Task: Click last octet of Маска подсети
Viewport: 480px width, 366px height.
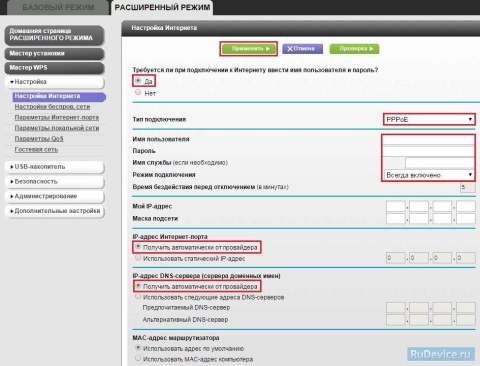Action: click(x=466, y=219)
